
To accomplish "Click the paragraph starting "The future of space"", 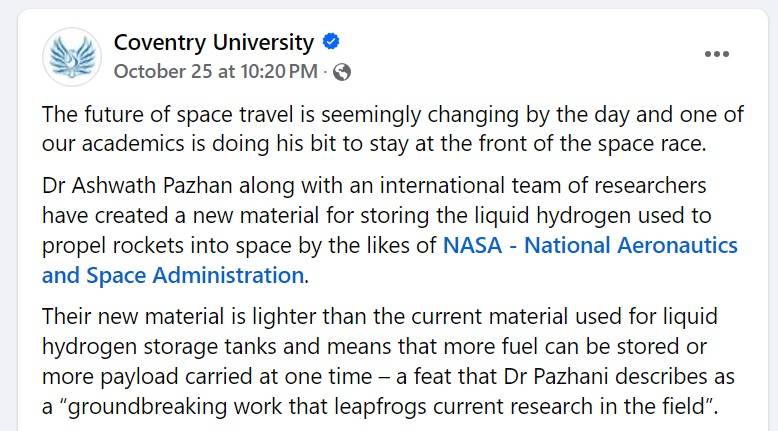I will (380, 128).
